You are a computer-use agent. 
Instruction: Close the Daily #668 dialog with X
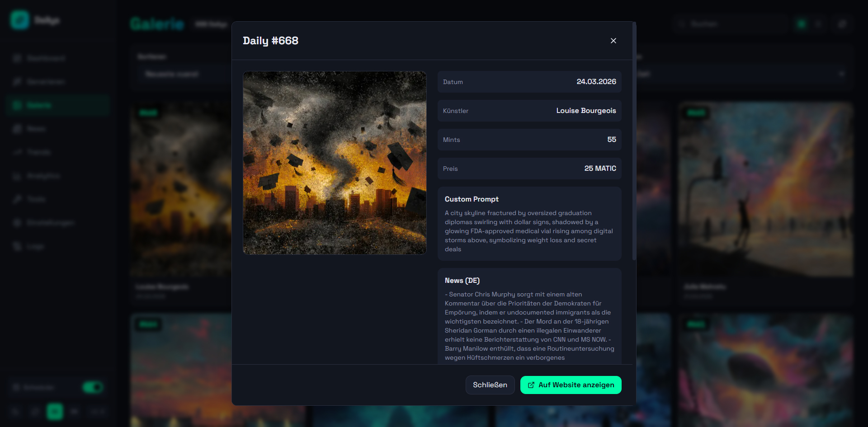(613, 41)
